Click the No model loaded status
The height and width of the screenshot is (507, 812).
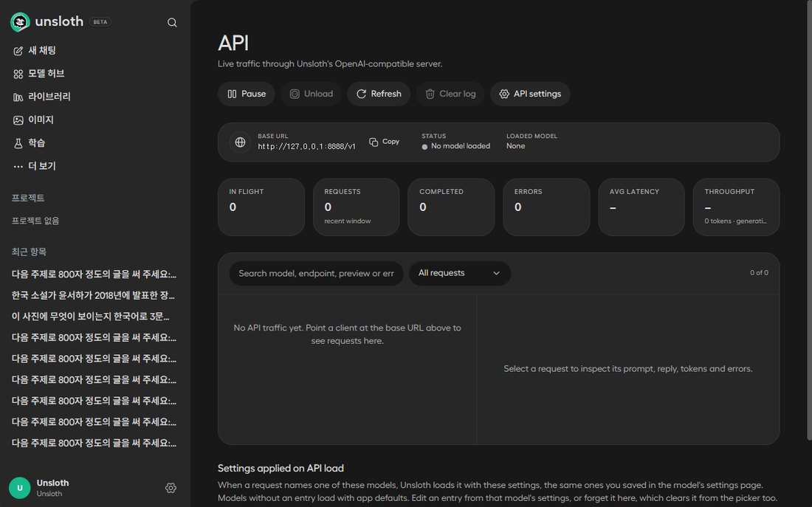pos(455,146)
